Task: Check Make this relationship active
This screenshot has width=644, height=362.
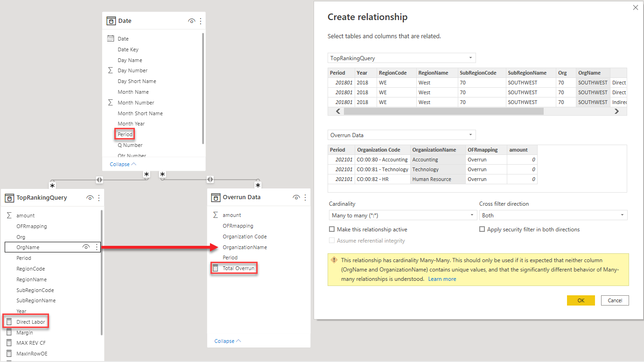Action: click(x=332, y=230)
